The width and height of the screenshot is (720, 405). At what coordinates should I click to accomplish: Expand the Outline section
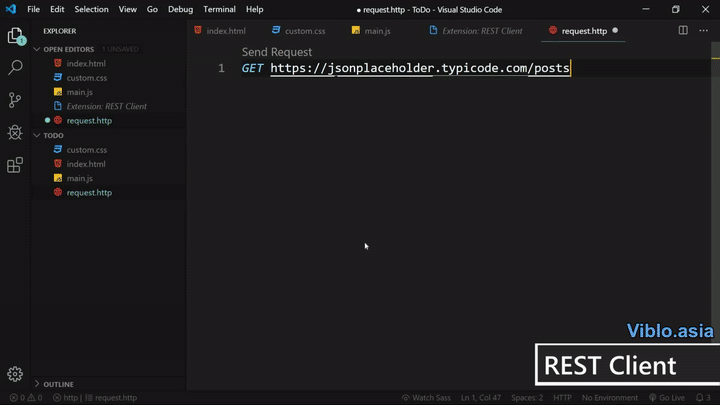54,384
